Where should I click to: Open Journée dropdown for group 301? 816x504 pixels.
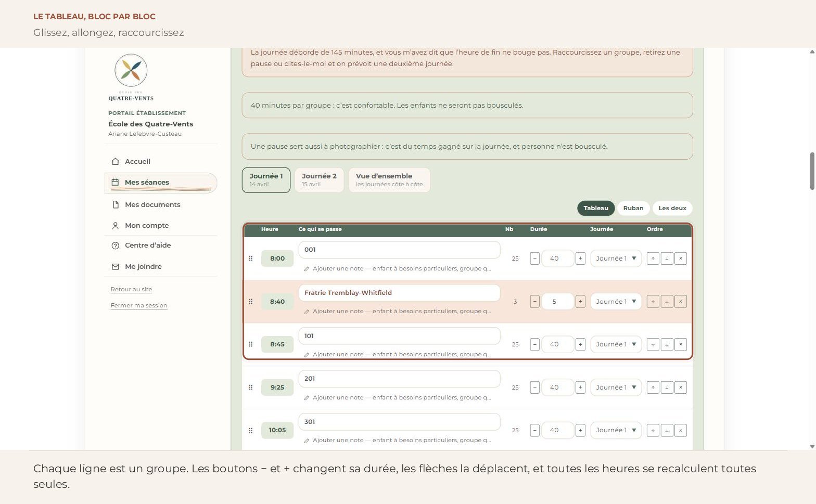(x=616, y=431)
